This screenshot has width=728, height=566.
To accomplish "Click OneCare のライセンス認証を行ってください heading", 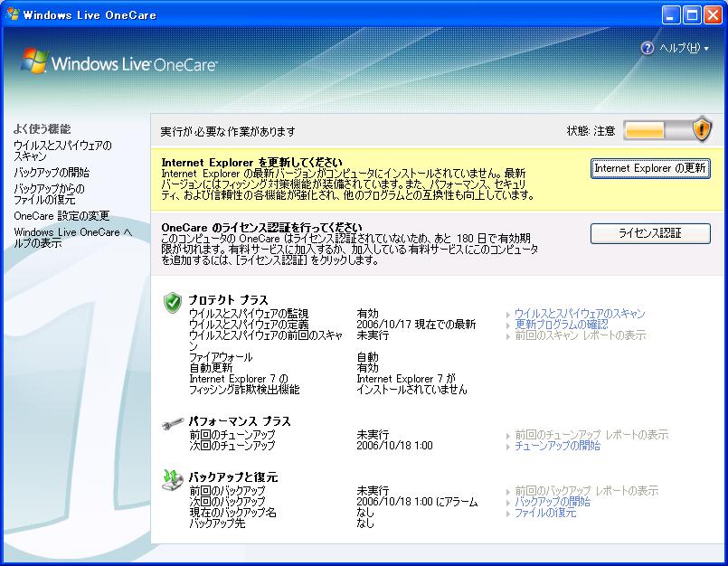I will [x=261, y=228].
